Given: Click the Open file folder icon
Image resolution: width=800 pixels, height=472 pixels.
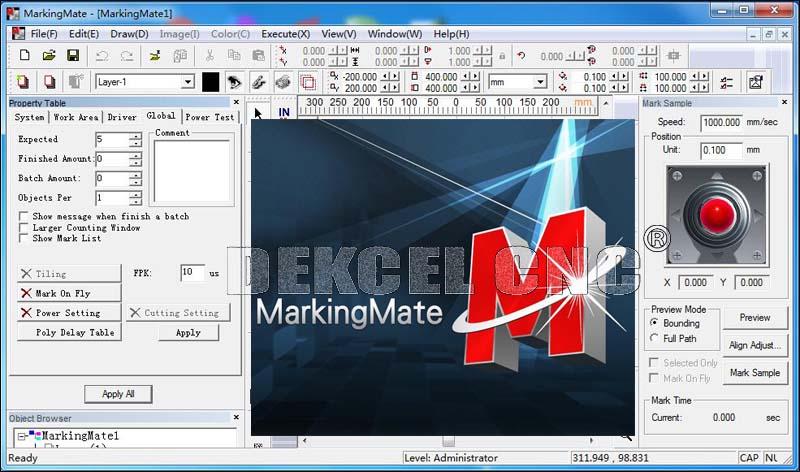Looking at the screenshot, I should click(49, 55).
